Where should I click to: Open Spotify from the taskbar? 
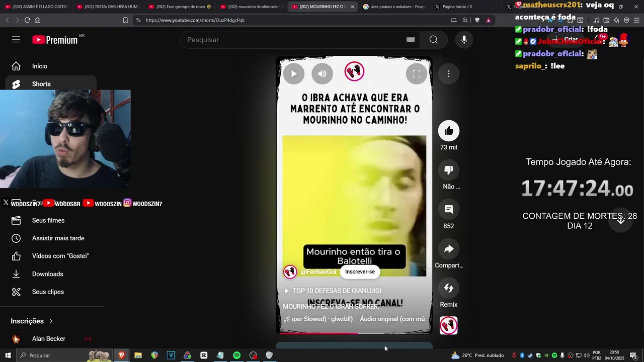[236, 355]
